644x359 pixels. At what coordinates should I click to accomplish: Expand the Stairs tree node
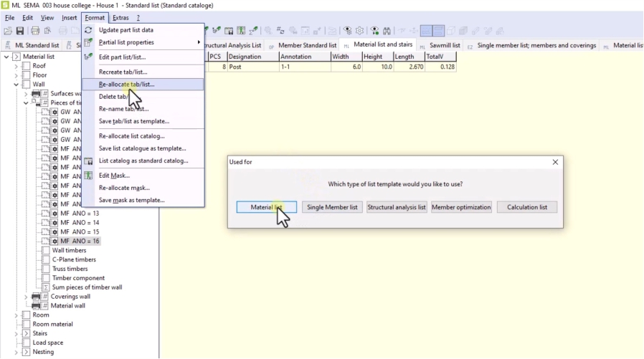16,333
